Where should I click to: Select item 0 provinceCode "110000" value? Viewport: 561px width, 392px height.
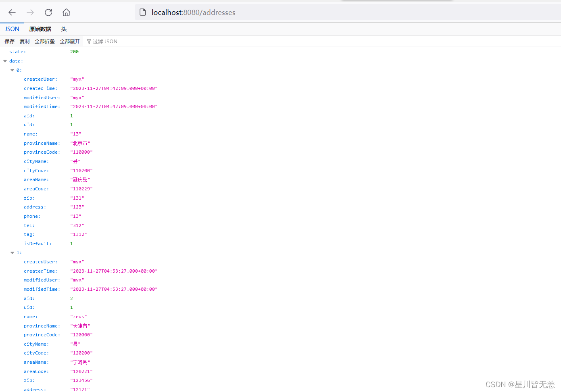(x=81, y=152)
